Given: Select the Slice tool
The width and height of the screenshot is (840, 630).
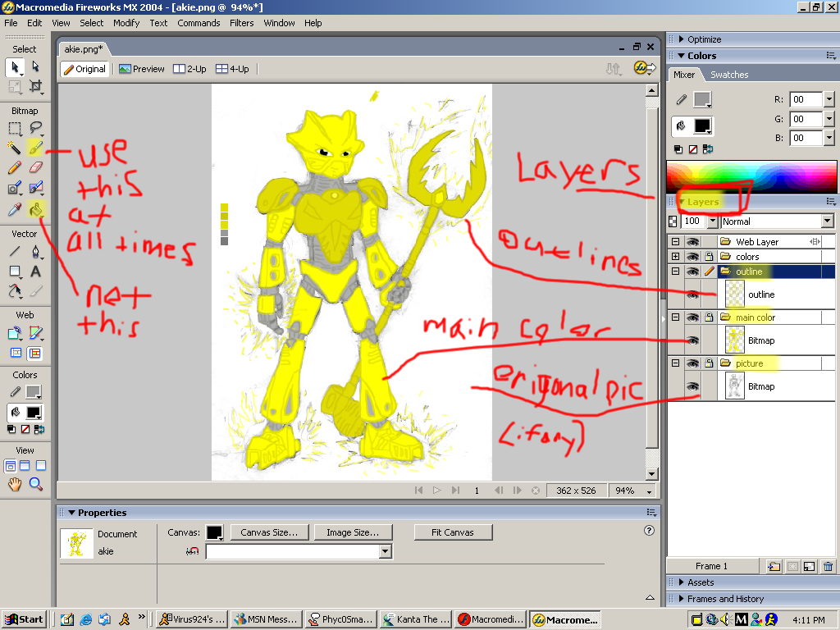Looking at the screenshot, I should 35,333.
